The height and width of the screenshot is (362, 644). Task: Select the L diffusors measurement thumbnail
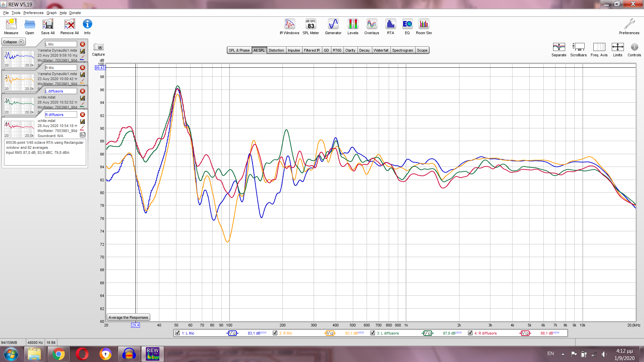tap(19, 106)
